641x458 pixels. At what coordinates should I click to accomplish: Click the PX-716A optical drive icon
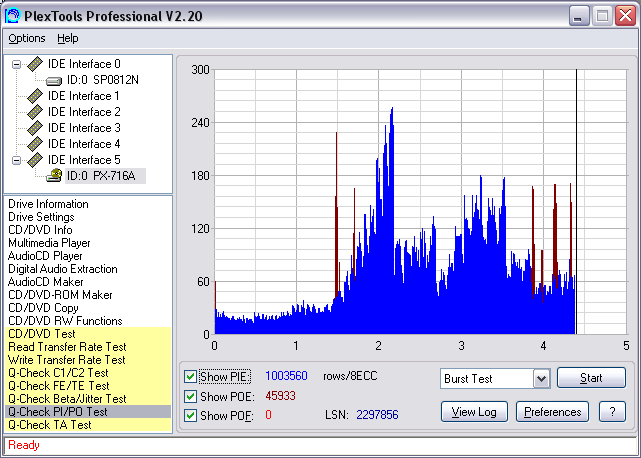pyautogui.click(x=54, y=175)
